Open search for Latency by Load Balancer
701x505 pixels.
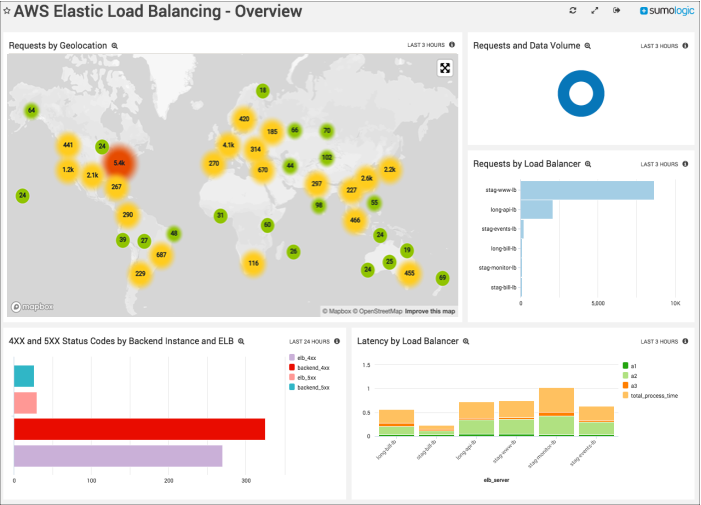coord(465,341)
